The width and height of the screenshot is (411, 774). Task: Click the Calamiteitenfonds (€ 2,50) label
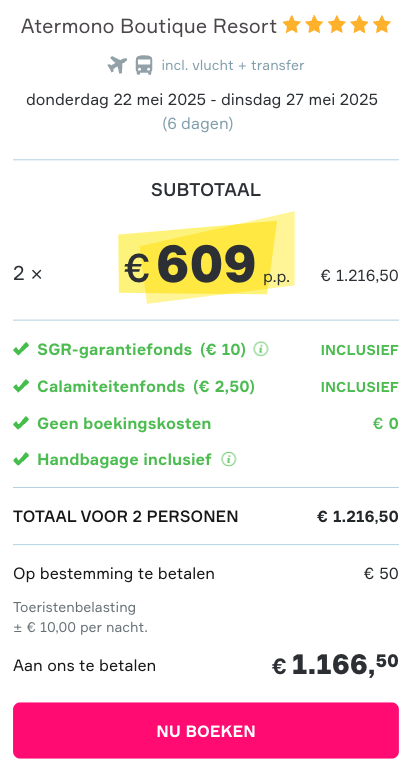point(146,387)
